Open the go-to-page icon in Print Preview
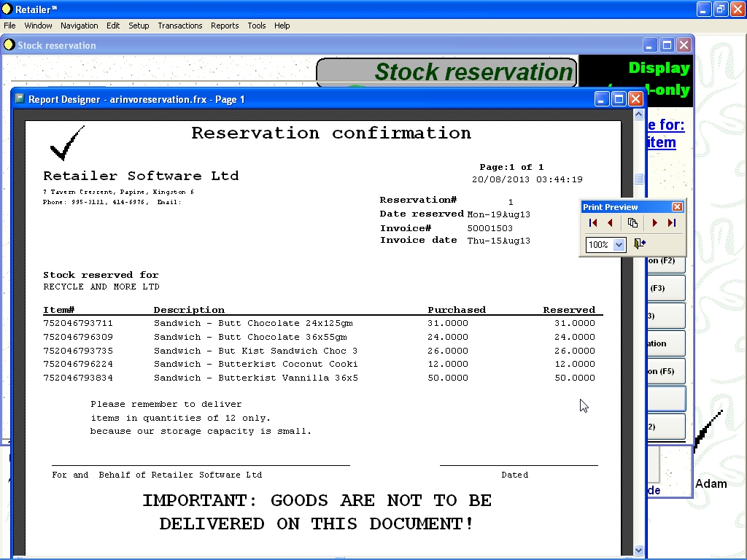Screen dimensions: 747x560 632,222
